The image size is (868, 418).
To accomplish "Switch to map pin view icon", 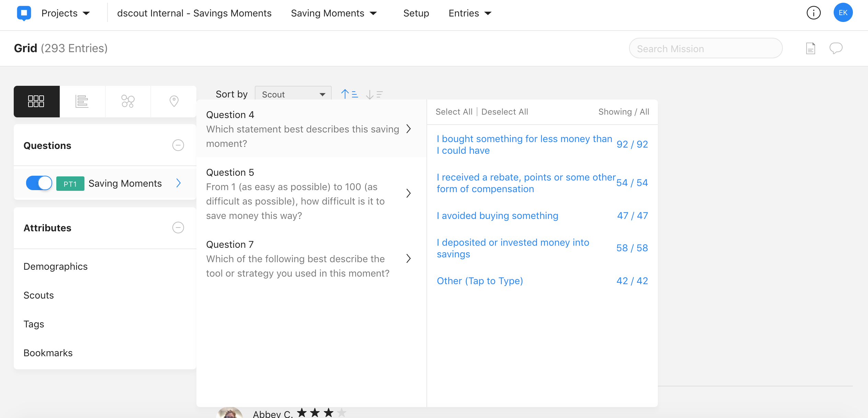I will 174,101.
